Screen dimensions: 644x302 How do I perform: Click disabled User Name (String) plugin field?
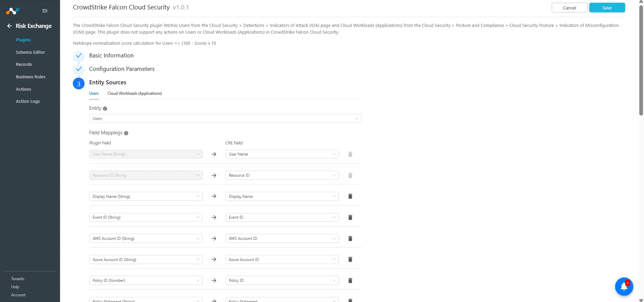(x=146, y=154)
